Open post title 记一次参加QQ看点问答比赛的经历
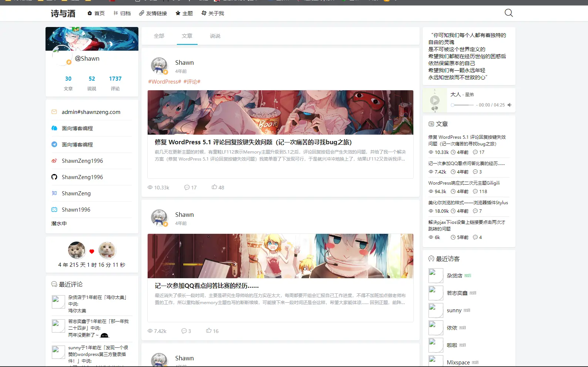This screenshot has height=367, width=588. [x=206, y=286]
